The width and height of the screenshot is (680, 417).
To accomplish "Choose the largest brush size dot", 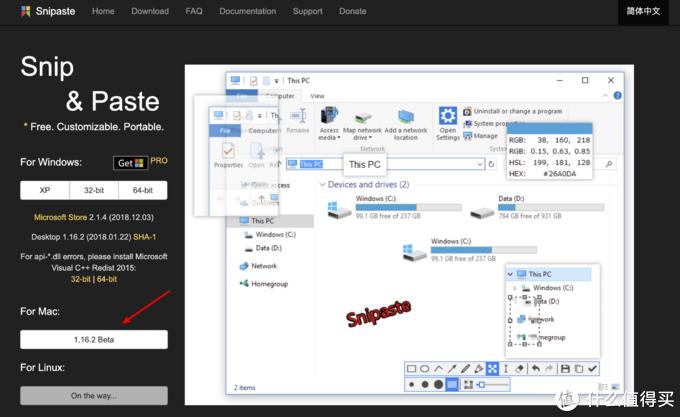I will coord(438,384).
